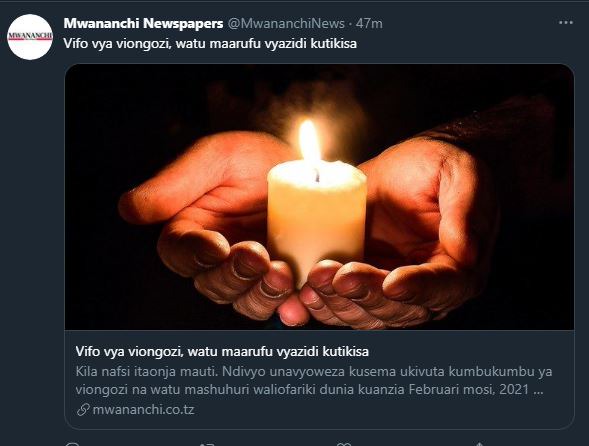Click the left open hand in the photo
Screen dimensions: 589x446
[x=205, y=222]
